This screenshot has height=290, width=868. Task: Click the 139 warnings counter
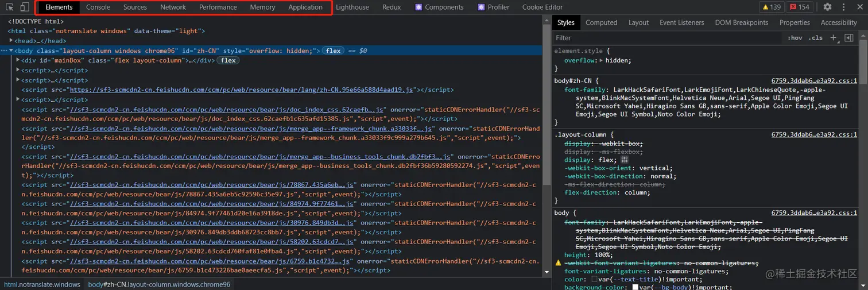pos(771,7)
